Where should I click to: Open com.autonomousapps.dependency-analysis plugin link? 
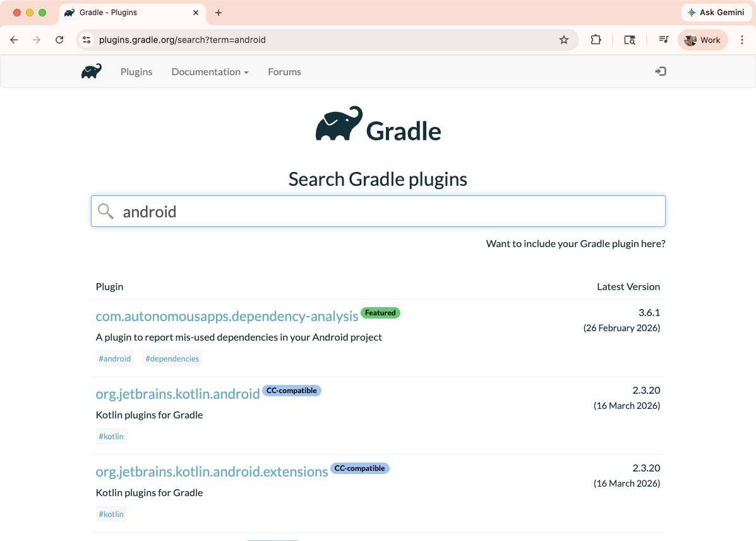tap(227, 316)
